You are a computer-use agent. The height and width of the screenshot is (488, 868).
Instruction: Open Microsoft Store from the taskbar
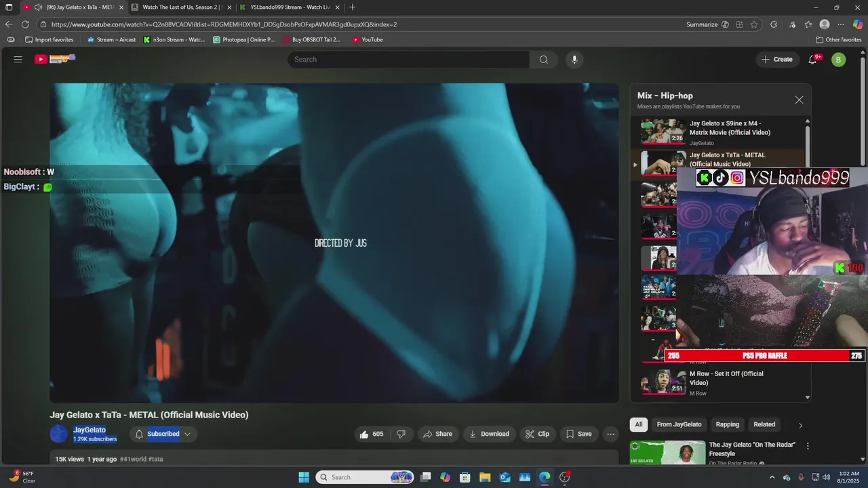(x=465, y=477)
